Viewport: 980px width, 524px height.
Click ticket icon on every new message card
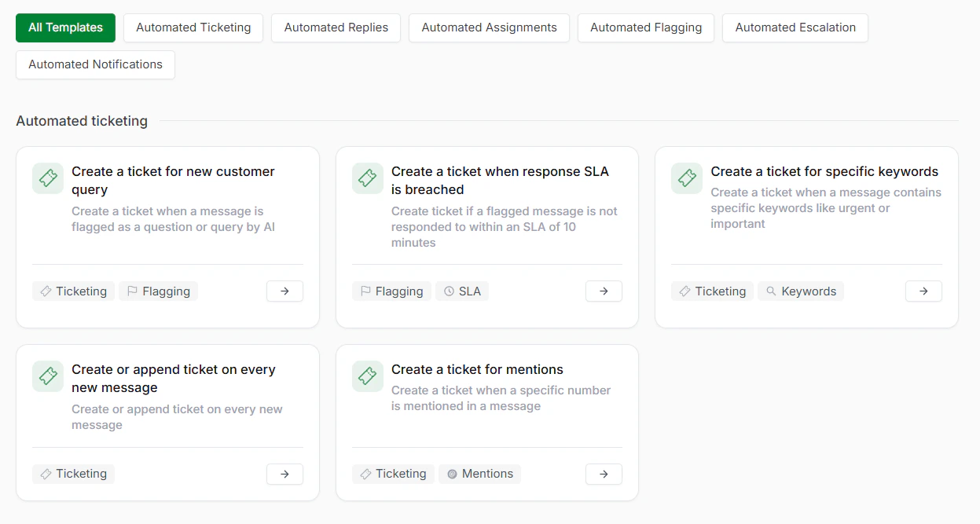[x=48, y=376]
